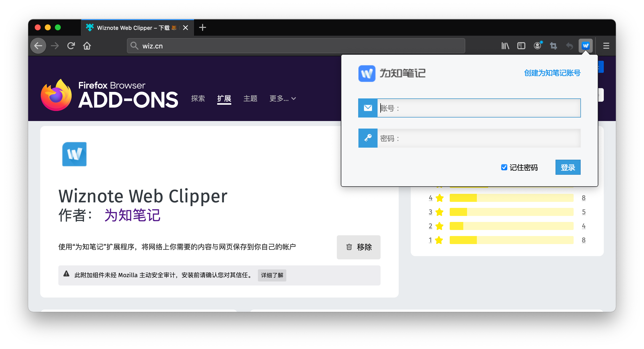Toggle the sidebar view icon
The height and width of the screenshot is (349, 644).
coord(521,46)
